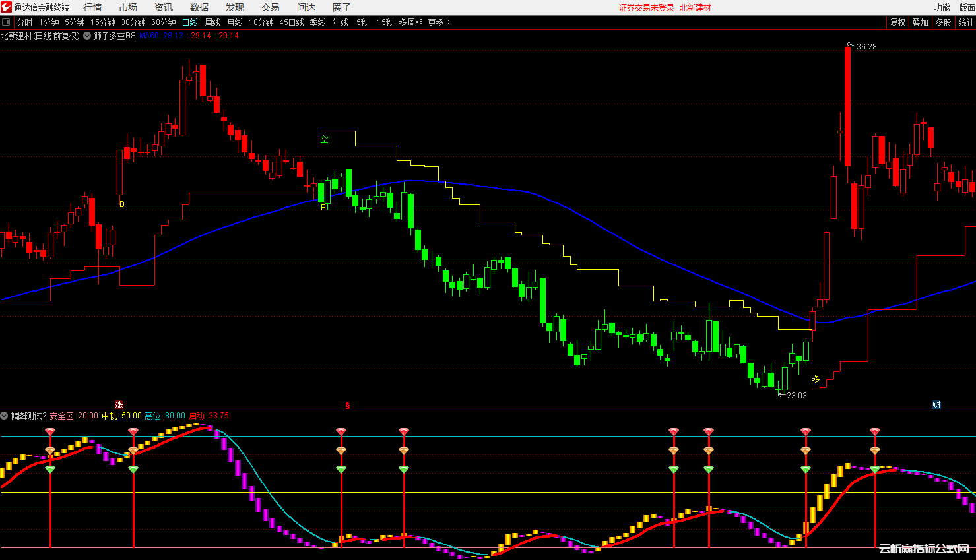Select the 日线 period tab

[190, 22]
